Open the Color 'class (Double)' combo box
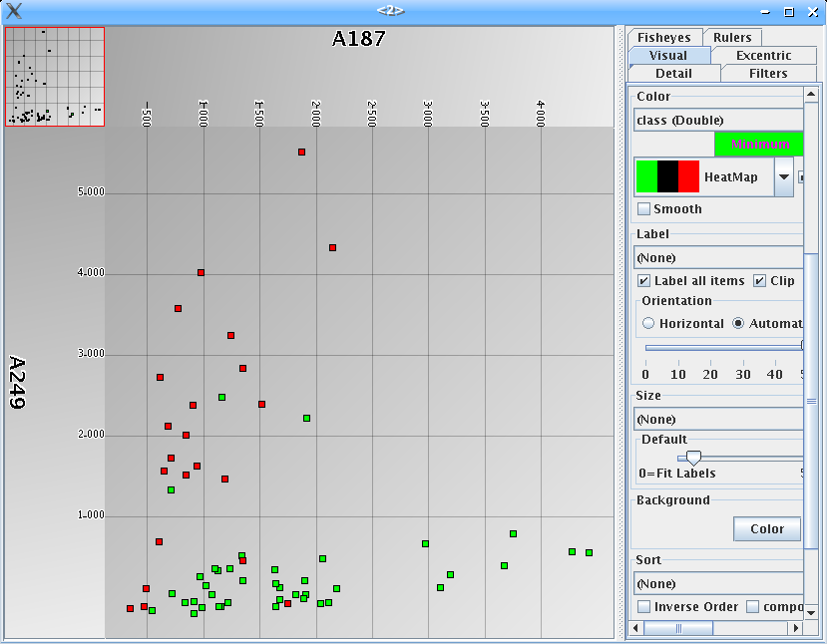Screen dimensions: 827x644 718,121
